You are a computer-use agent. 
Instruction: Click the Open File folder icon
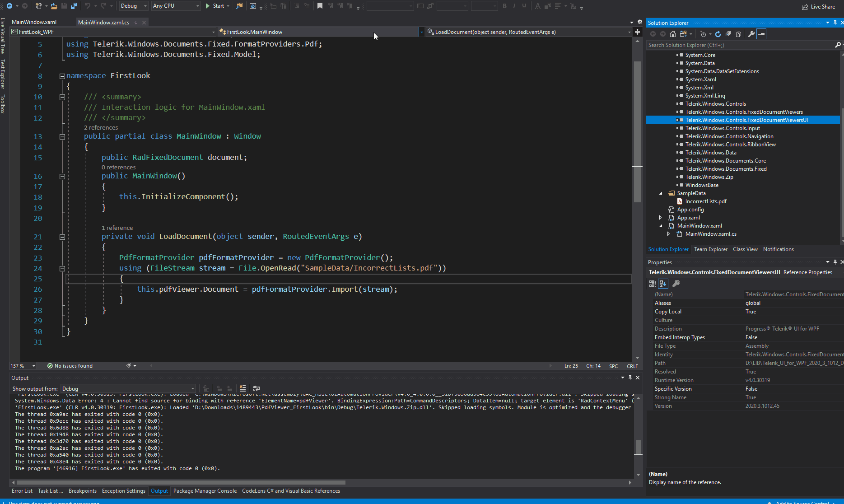pyautogui.click(x=54, y=6)
